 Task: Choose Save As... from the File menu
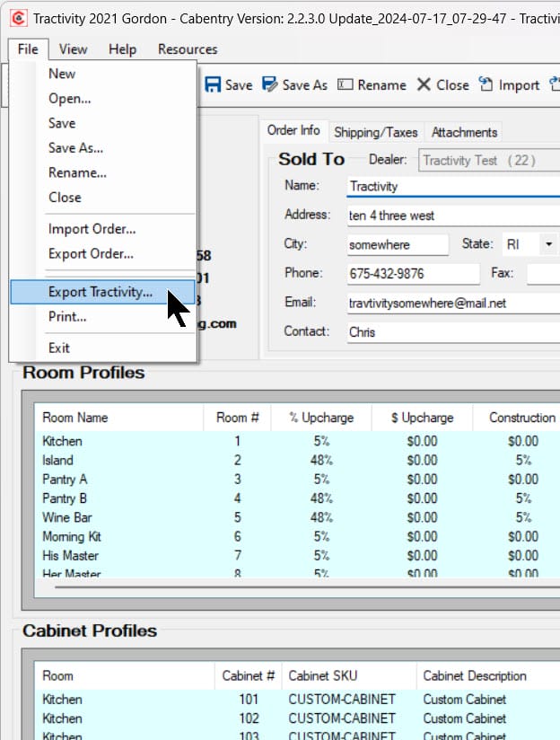102,148
